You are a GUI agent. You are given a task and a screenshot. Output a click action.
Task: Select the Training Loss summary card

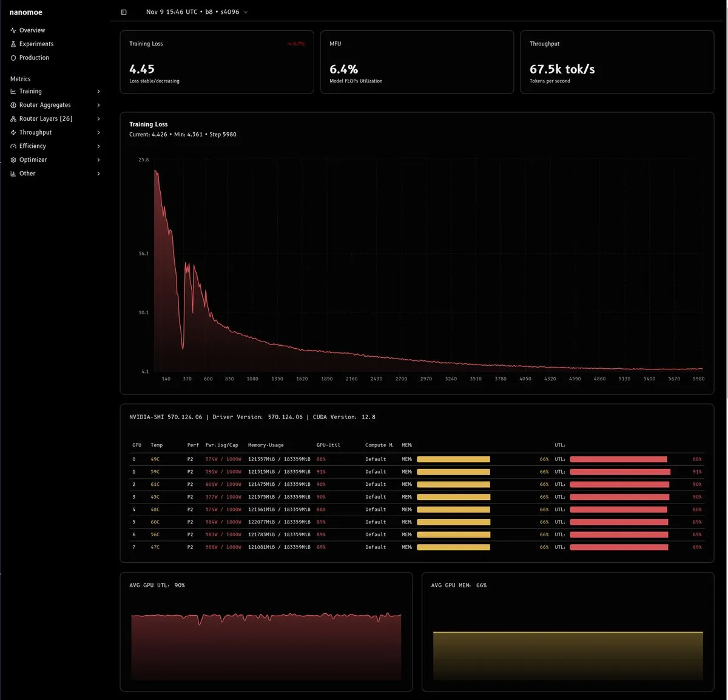(217, 62)
